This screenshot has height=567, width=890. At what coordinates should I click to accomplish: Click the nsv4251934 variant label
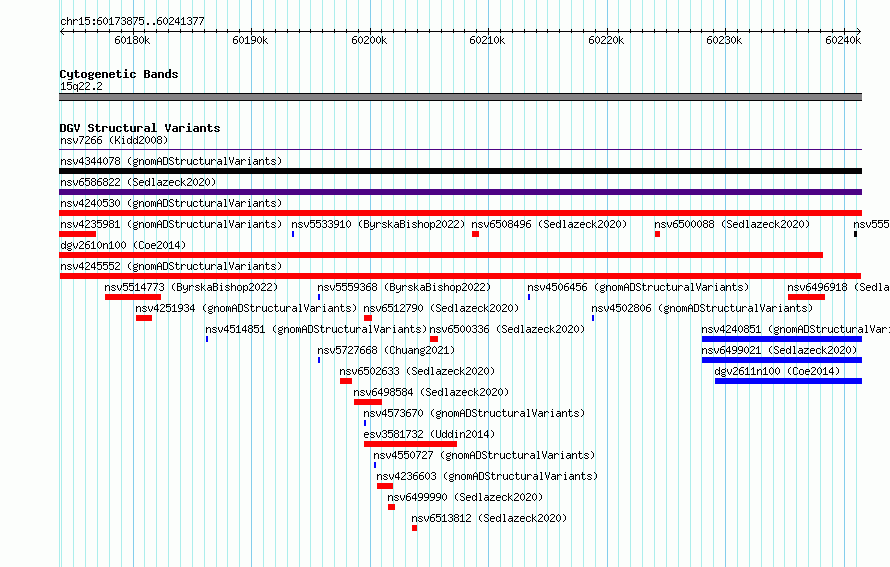pos(246,308)
